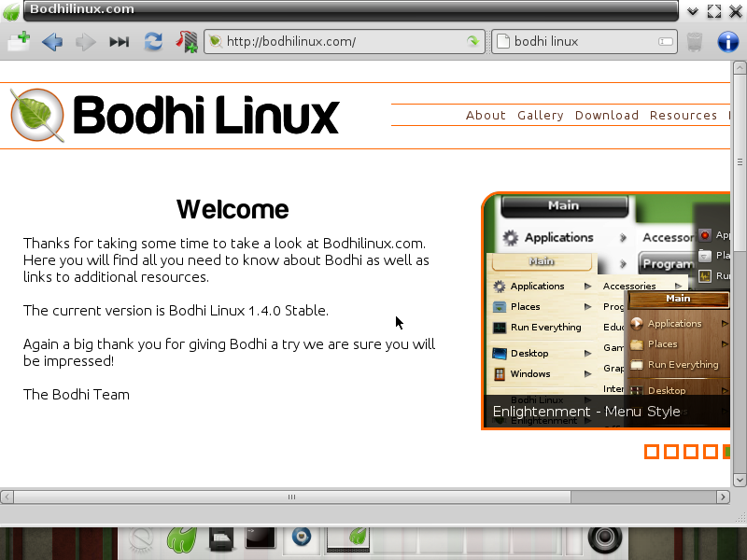Open the About page link
The width and height of the screenshot is (747, 560).
[x=486, y=115]
